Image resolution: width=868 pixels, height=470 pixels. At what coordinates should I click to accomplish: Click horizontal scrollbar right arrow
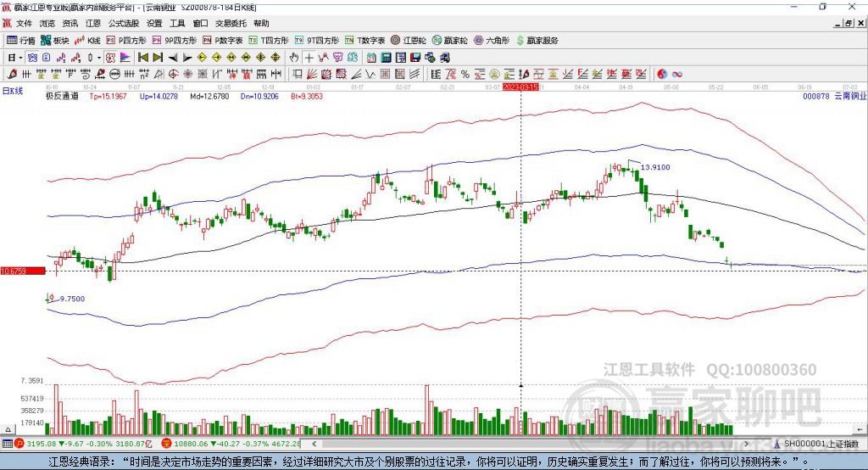[x=746, y=444]
